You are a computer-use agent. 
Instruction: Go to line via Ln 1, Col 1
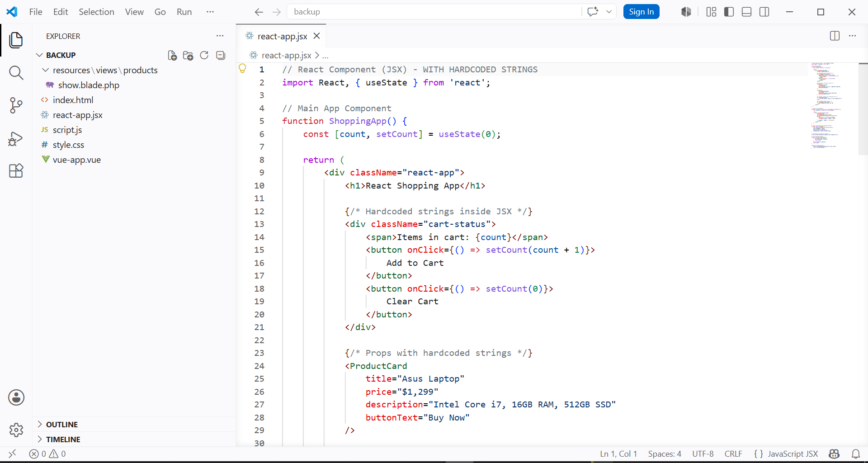click(618, 454)
